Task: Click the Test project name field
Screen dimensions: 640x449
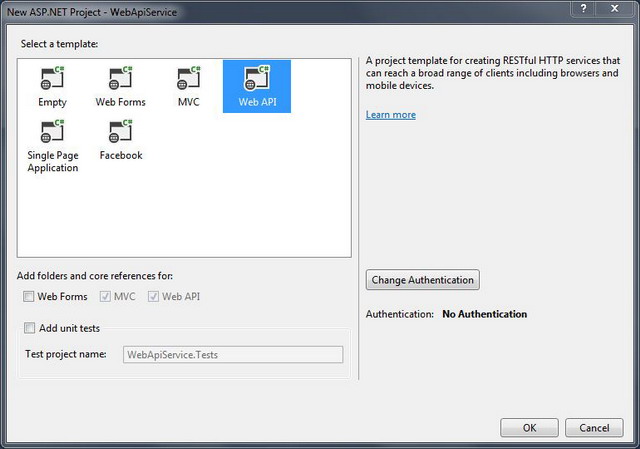Action: 233,354
